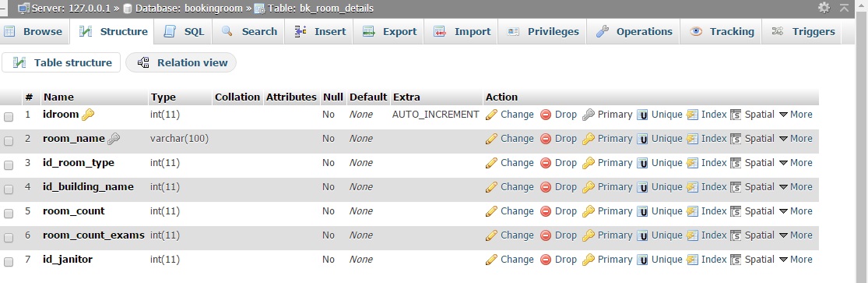
Task: Expand More menu for id_janitor
Action: (x=796, y=259)
